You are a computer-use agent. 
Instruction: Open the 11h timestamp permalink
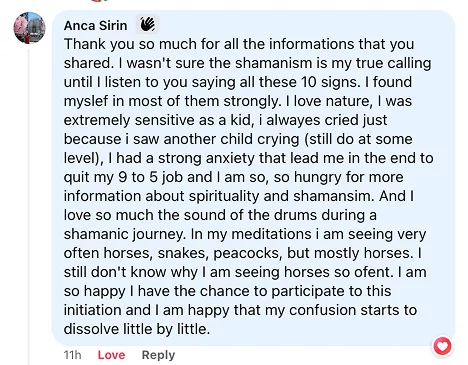tap(72, 355)
